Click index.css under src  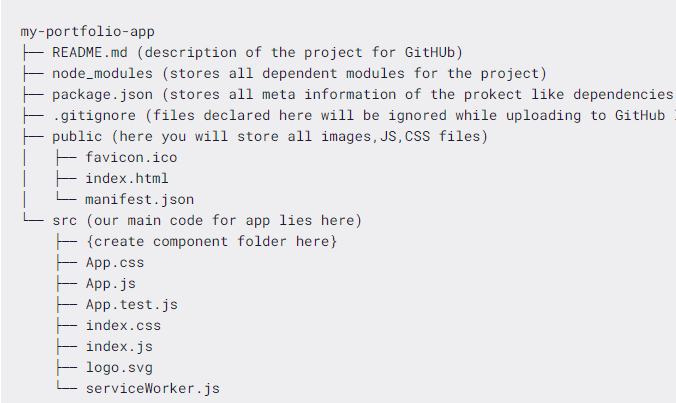tap(123, 325)
